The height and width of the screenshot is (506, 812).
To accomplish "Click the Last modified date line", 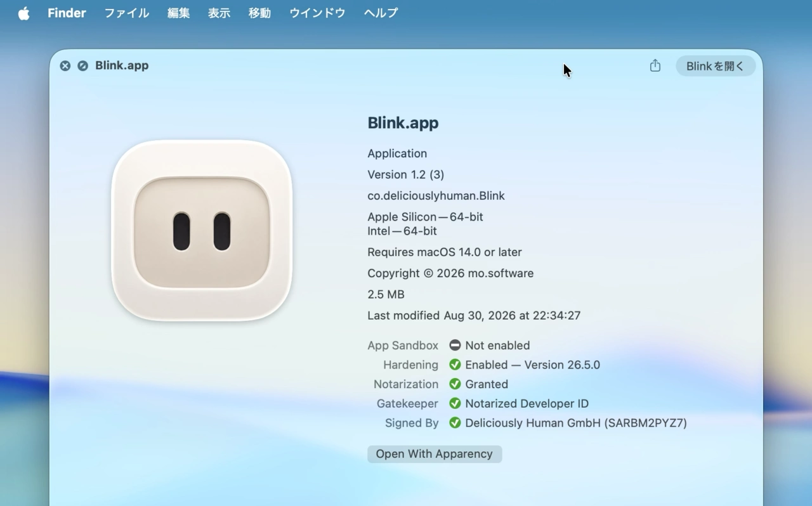I will [x=474, y=316].
